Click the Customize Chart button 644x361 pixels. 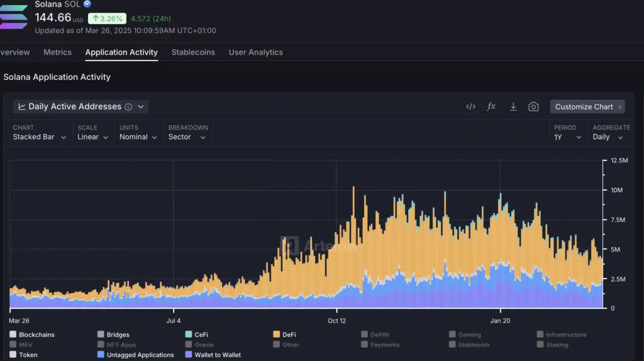click(x=587, y=107)
